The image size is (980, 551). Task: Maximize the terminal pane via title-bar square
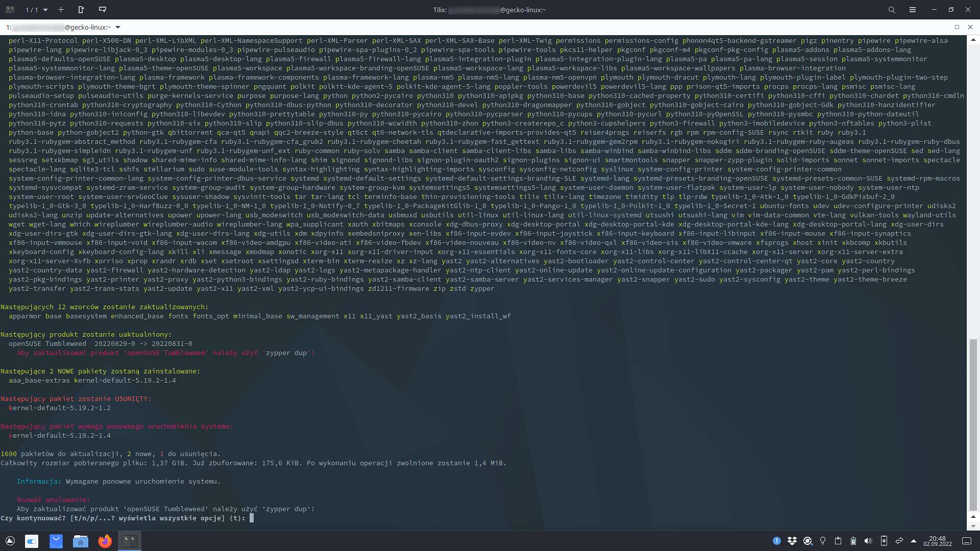[x=957, y=27]
